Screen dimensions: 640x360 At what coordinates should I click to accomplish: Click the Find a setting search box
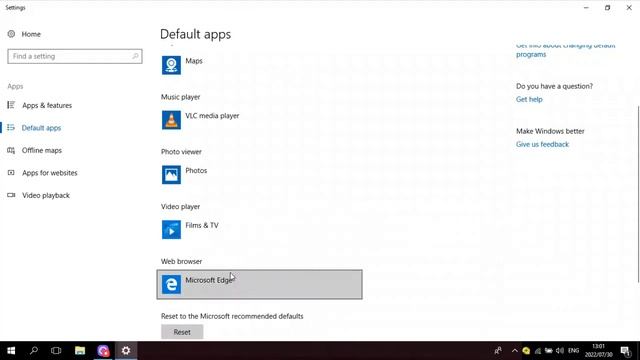(75, 56)
